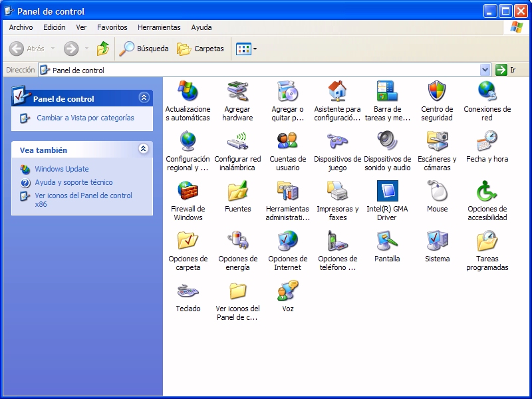Open the Fuentes folder icon
The image size is (532, 399).
point(237,191)
